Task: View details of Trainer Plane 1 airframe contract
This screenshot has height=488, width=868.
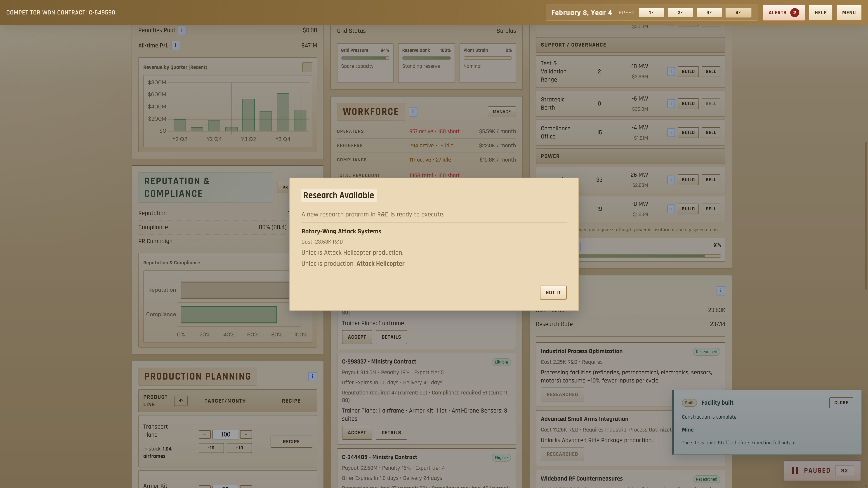Action: [x=391, y=337]
